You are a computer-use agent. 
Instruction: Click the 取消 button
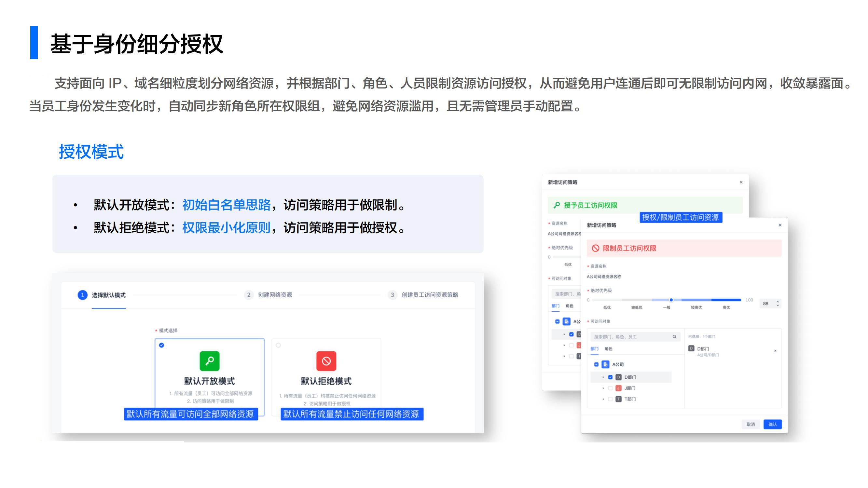pos(751,424)
